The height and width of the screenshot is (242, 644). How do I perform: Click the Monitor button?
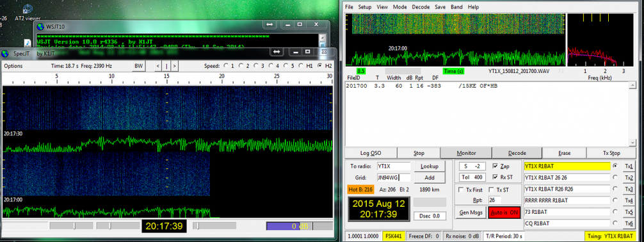pyautogui.click(x=466, y=153)
